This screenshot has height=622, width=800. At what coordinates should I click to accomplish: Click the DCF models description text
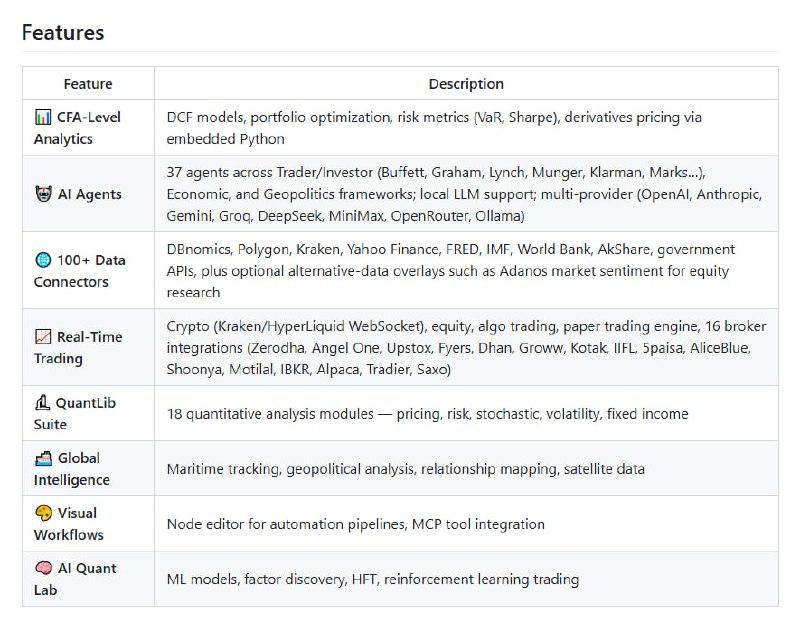click(x=434, y=128)
